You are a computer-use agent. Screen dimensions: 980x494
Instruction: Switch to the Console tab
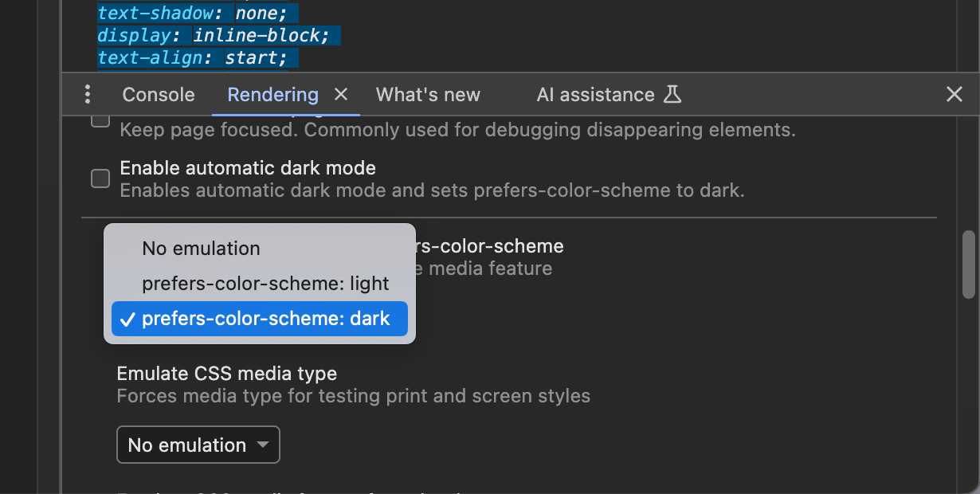point(159,95)
